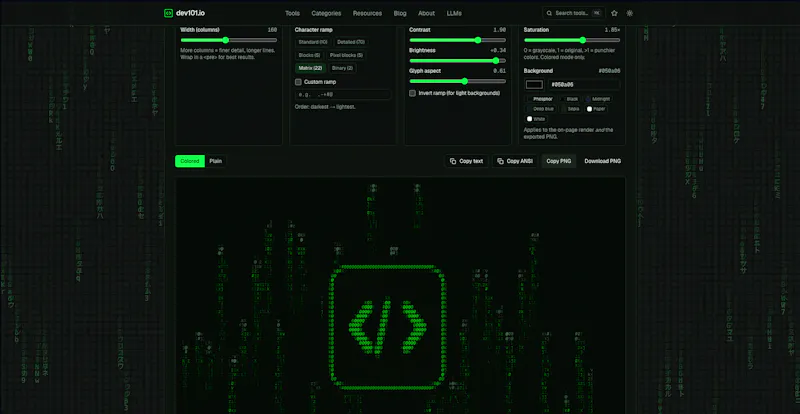Open the LLMs page
800x414 pixels.
(454, 13)
